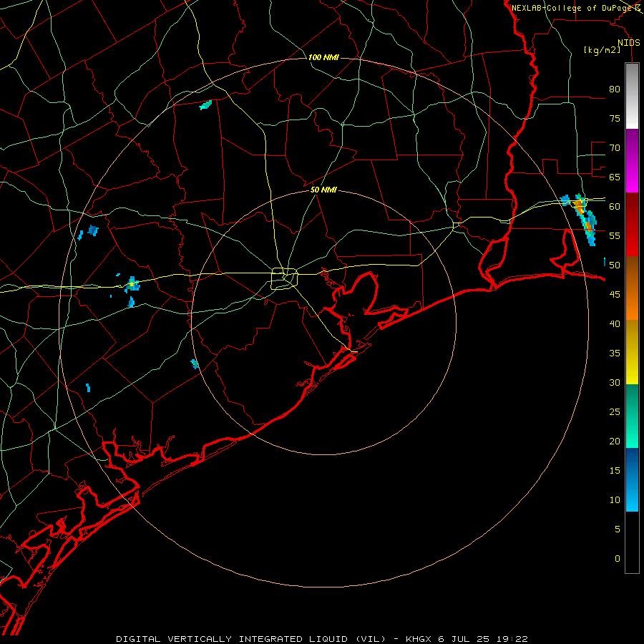Click the 60 value on the scale

coord(615,207)
